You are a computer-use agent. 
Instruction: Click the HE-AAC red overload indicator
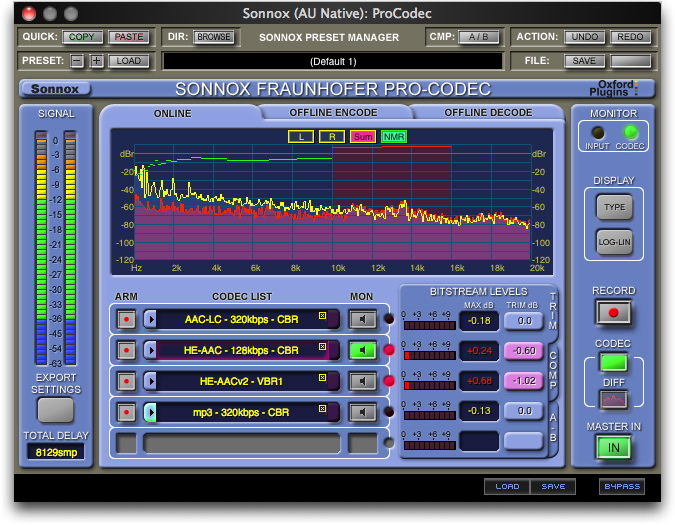click(x=389, y=350)
